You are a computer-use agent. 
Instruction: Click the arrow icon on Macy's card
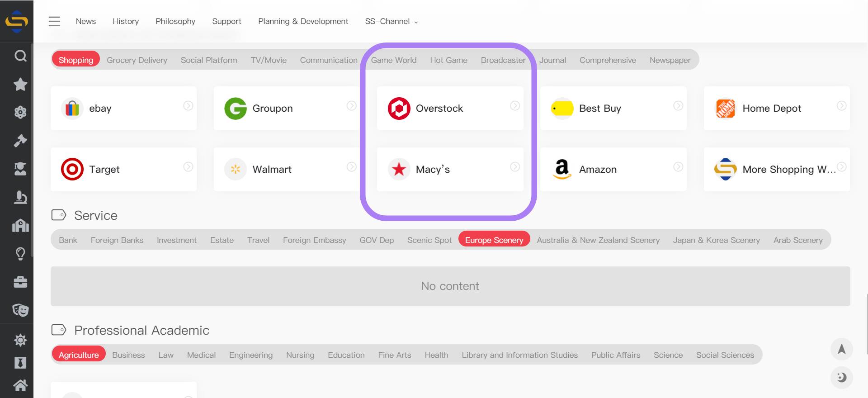pyautogui.click(x=515, y=166)
